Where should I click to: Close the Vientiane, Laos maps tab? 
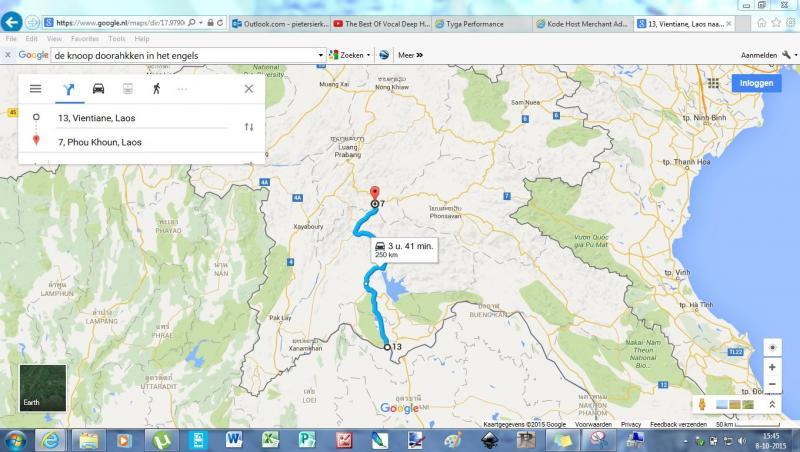click(729, 23)
